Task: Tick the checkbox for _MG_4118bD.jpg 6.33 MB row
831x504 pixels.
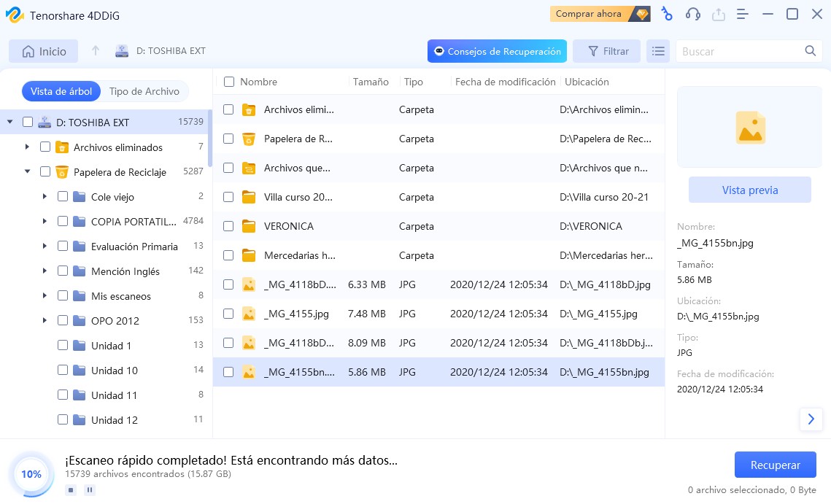Action: 228,284
